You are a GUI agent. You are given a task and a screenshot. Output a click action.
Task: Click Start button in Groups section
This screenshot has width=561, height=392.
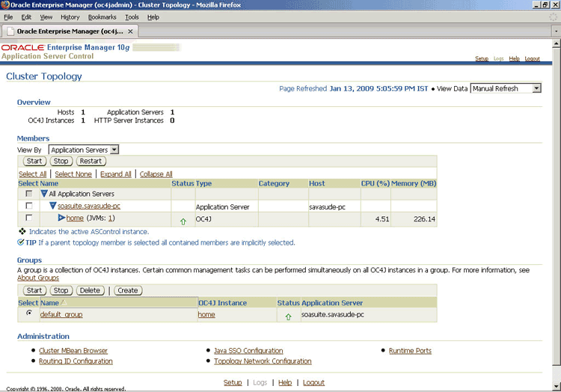coord(34,290)
